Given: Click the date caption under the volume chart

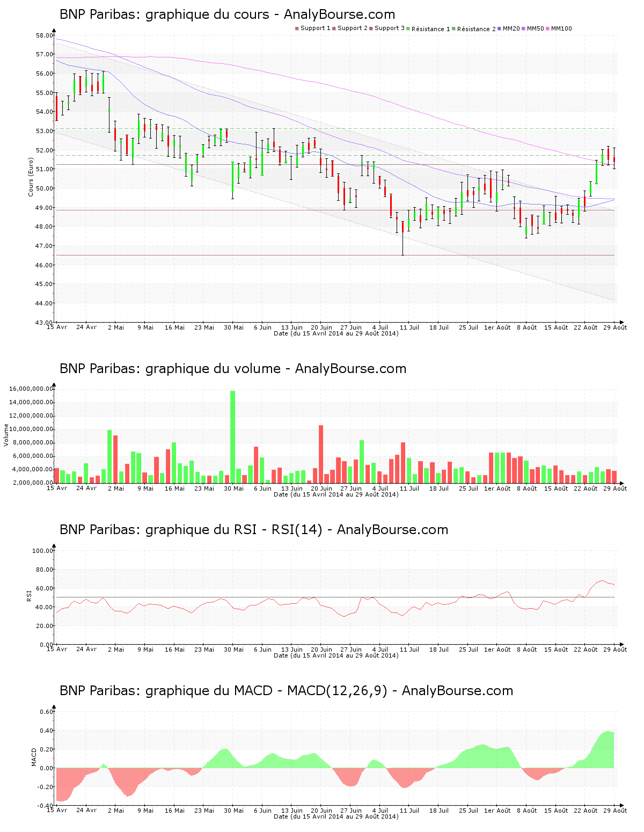Looking at the screenshot, I should [336, 494].
